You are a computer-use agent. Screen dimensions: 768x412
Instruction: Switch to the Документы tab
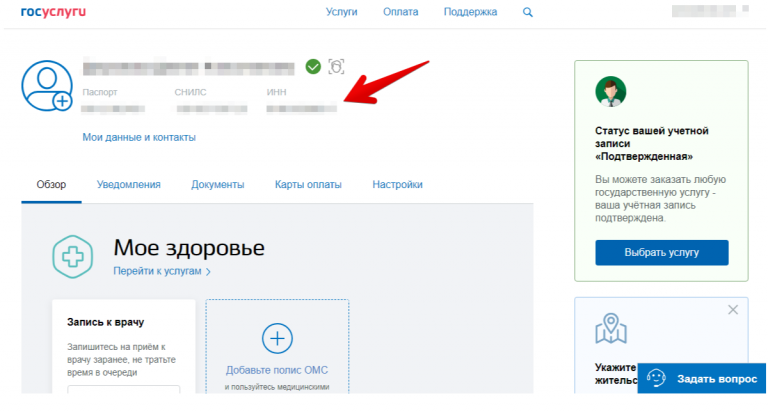pos(218,184)
